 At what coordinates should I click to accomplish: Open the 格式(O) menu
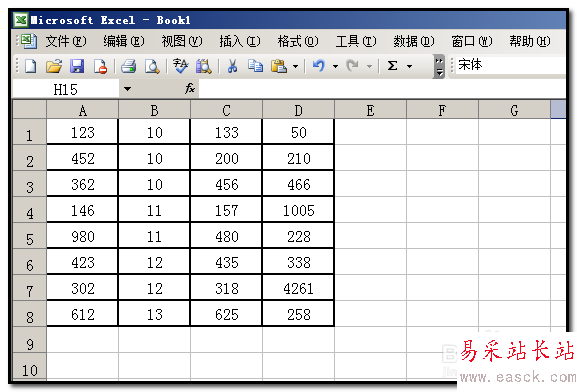(298, 41)
